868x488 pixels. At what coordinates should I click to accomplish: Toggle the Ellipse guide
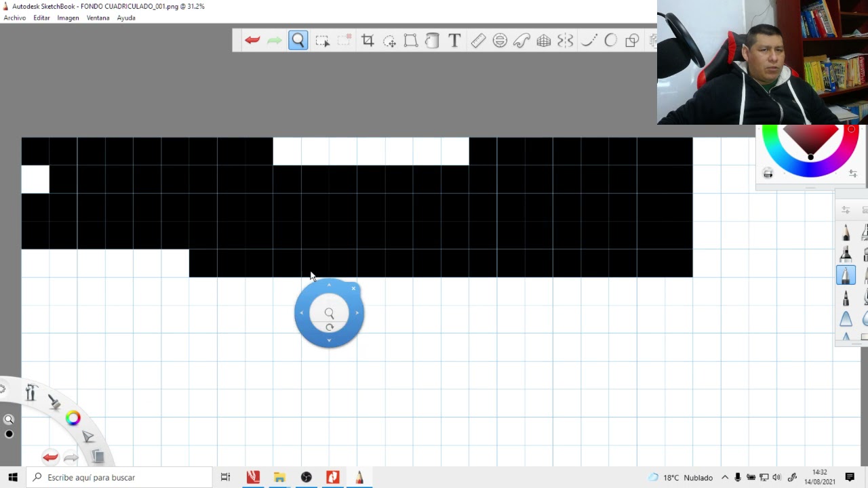(x=500, y=41)
